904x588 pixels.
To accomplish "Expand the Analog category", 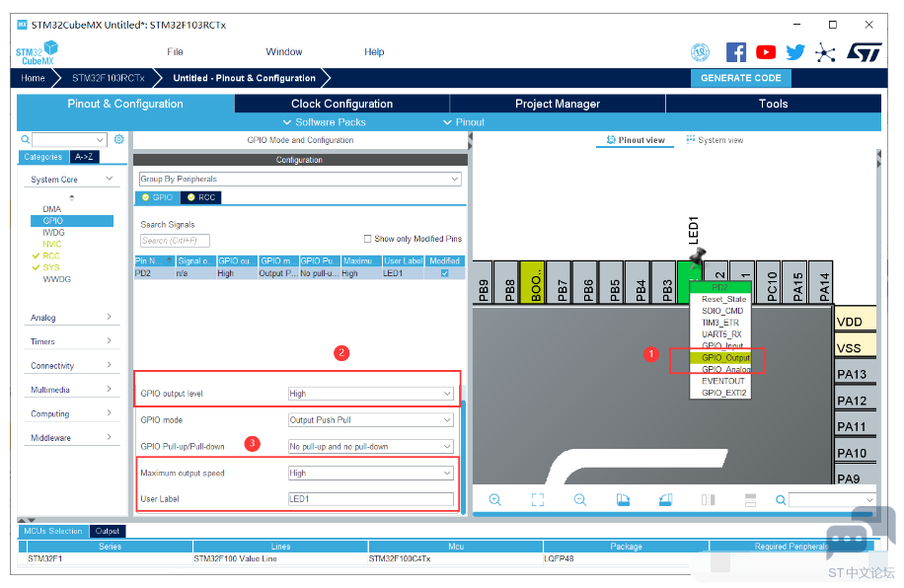I will [x=71, y=317].
